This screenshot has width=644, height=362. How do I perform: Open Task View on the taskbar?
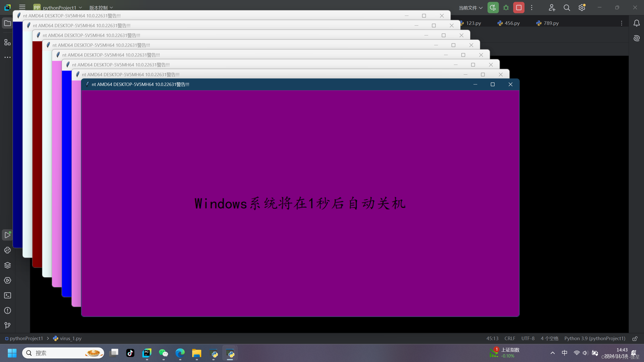click(114, 353)
